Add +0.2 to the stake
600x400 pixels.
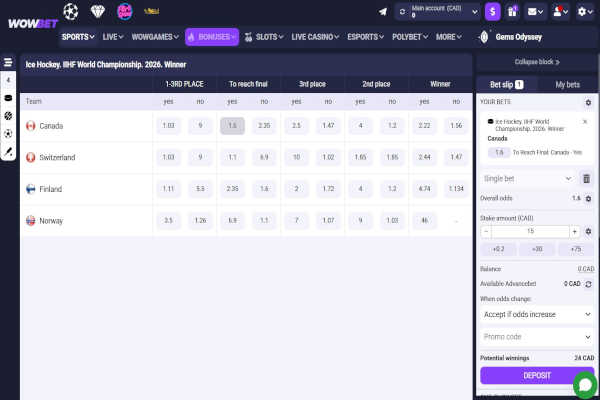pos(498,249)
